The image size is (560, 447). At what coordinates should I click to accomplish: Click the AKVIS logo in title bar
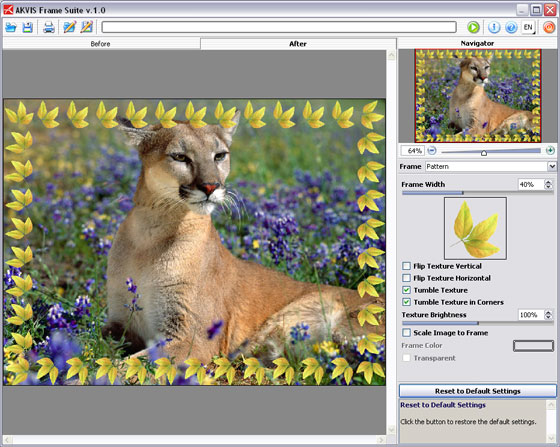point(8,10)
